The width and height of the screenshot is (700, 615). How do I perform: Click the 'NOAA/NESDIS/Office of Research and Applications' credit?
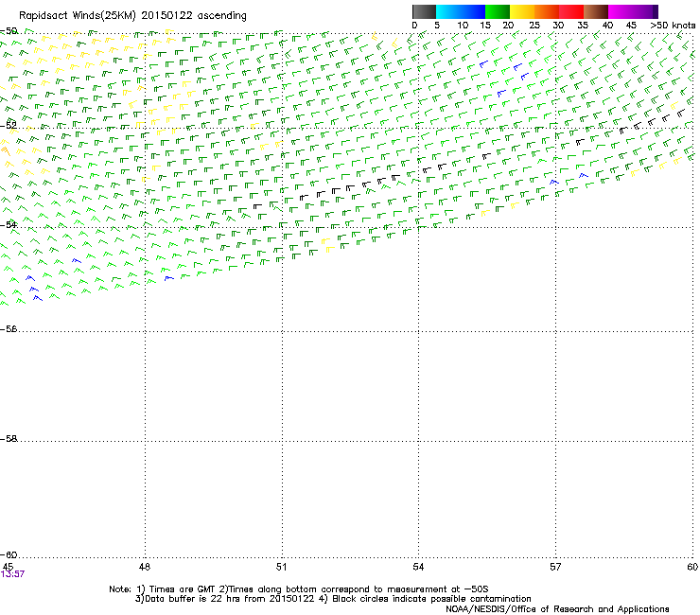pos(557,609)
